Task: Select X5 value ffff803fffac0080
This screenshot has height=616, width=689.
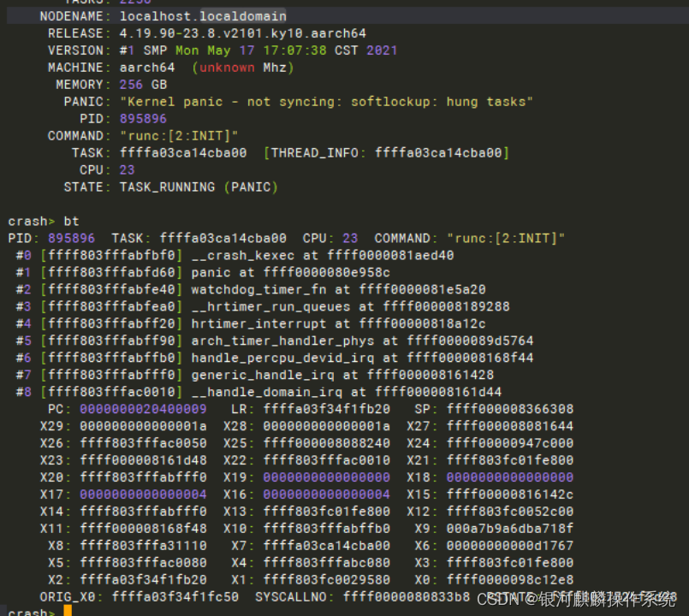Action: (143, 563)
